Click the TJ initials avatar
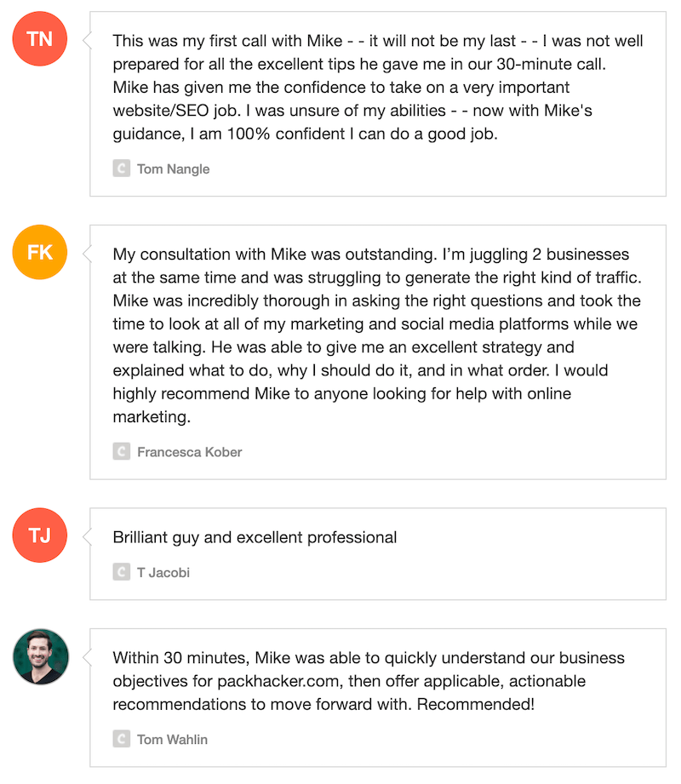 pyautogui.click(x=40, y=535)
